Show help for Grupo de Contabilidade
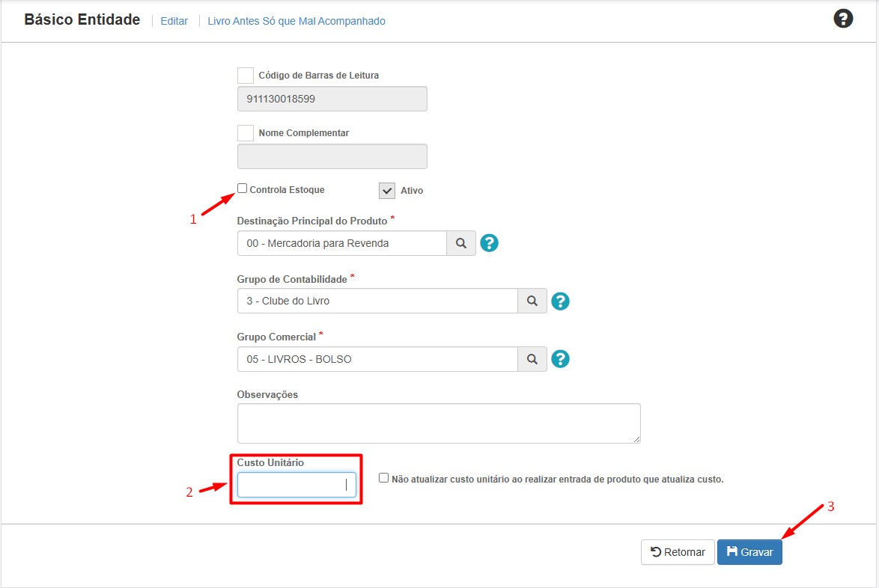The height and width of the screenshot is (588, 879). tap(561, 301)
